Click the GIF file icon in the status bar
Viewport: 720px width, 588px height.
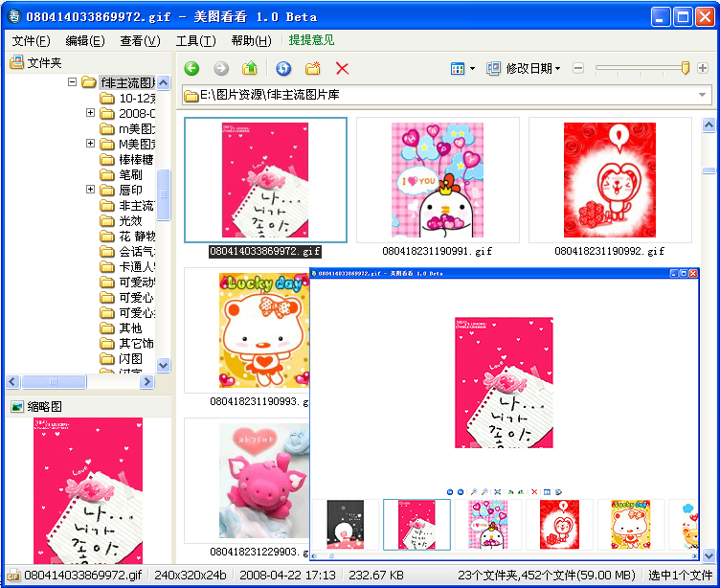(13, 576)
